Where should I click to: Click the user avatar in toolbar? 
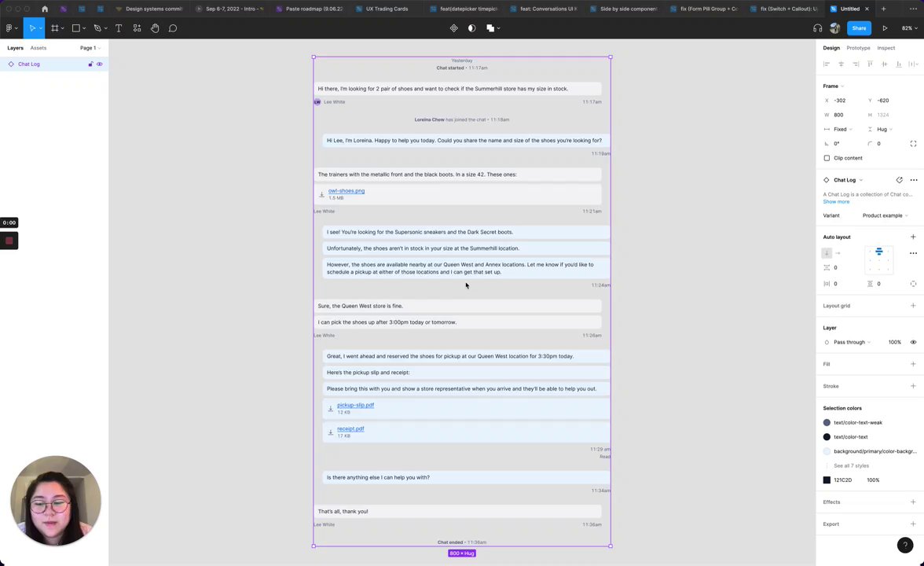834,28
